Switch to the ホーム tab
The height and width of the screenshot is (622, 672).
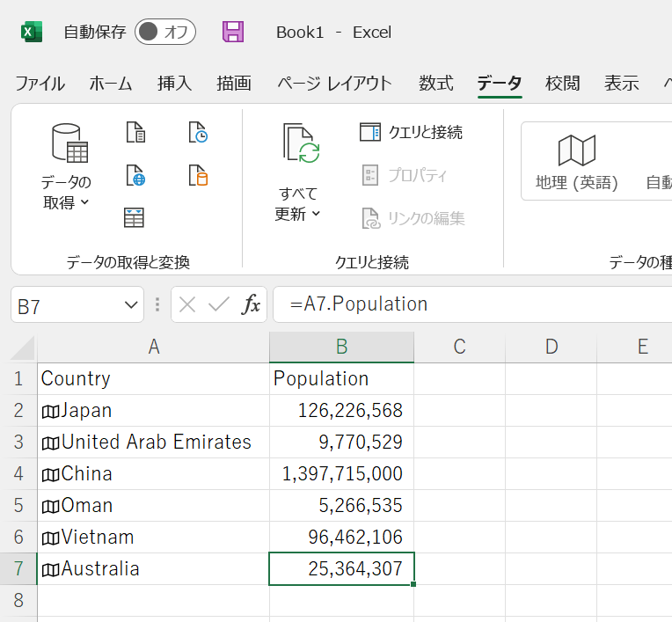coord(111,84)
